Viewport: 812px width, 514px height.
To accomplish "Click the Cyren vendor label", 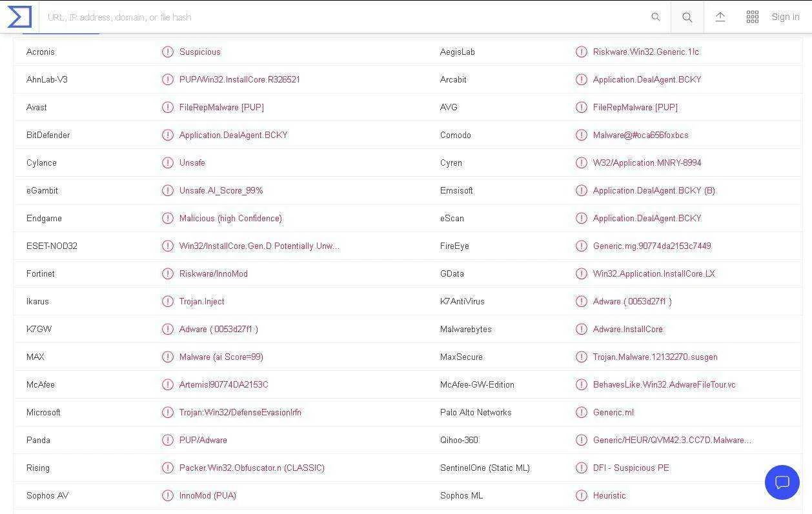I will tap(451, 163).
